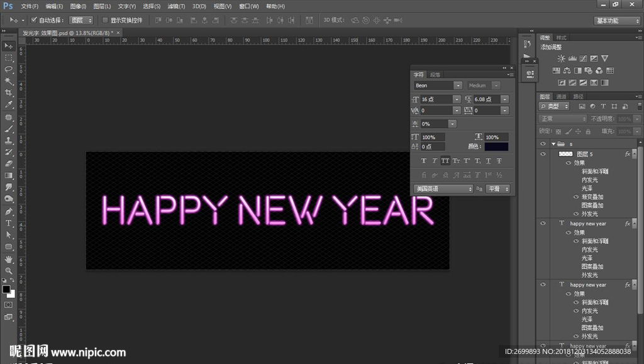This screenshot has height=364, width=644.
Task: Hide 图层 5 layer visibility eye
Action: click(x=543, y=154)
